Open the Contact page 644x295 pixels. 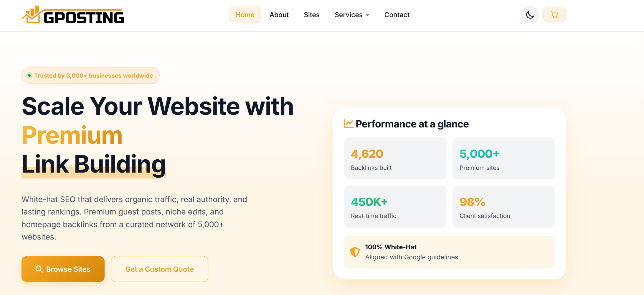(397, 15)
